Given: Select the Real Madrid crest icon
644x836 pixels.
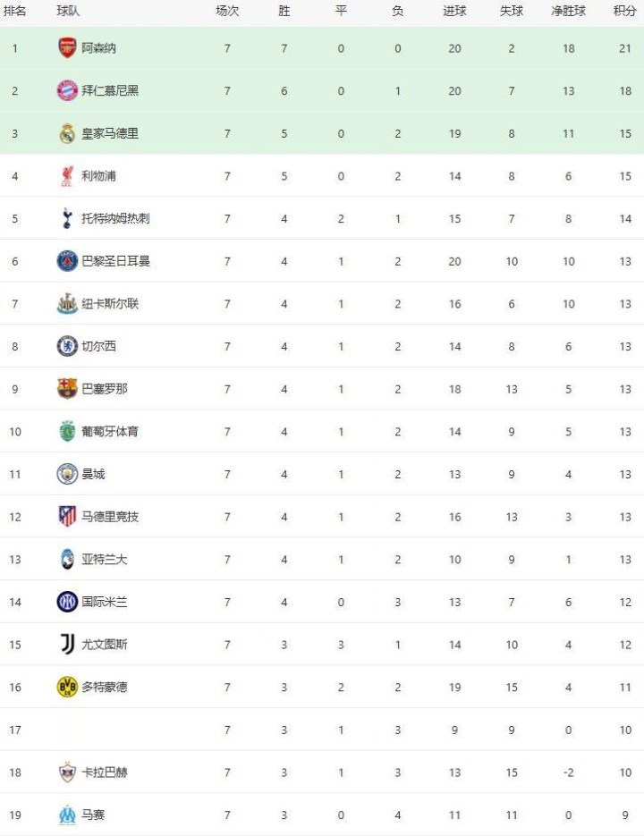Looking at the screenshot, I should click(67, 133).
